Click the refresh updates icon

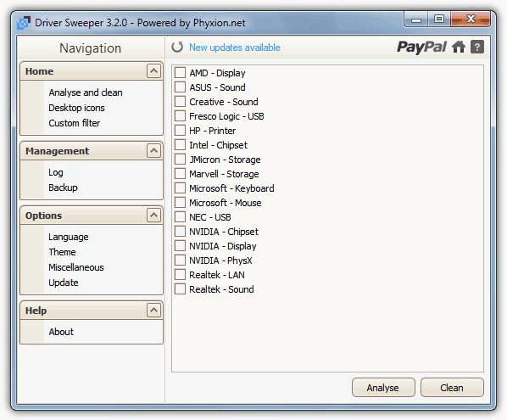177,48
